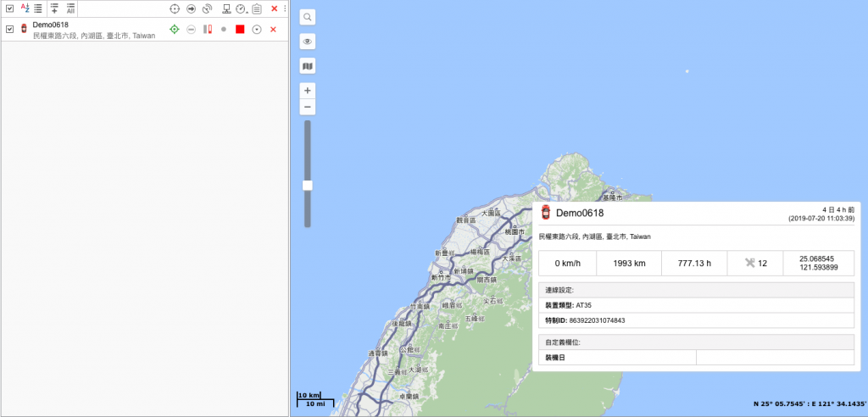Click the red car icon beside Demo0618
The height and width of the screenshot is (417, 868).
pyautogui.click(x=24, y=29)
